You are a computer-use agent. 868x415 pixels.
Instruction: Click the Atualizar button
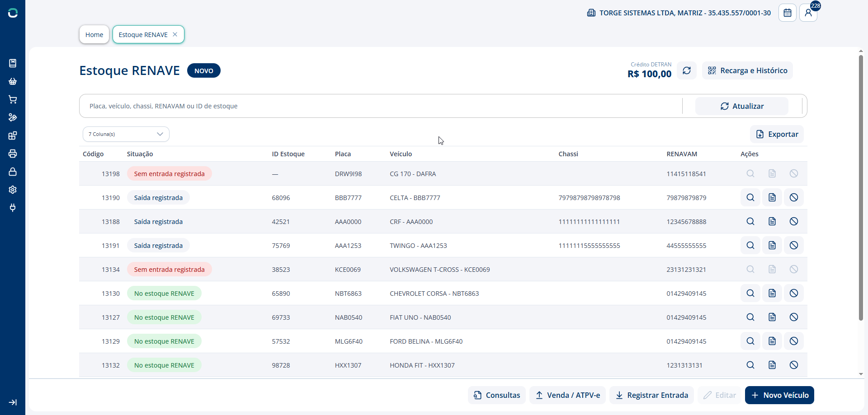pos(742,106)
